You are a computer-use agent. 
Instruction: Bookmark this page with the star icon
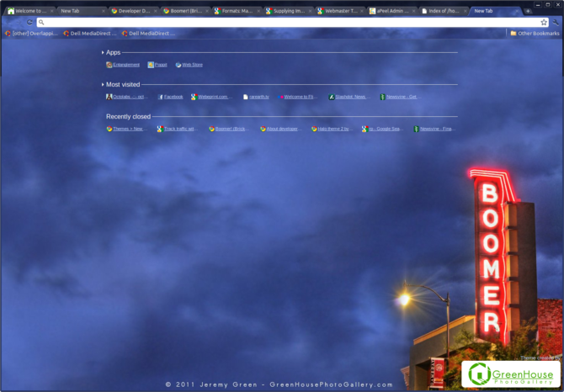(544, 22)
